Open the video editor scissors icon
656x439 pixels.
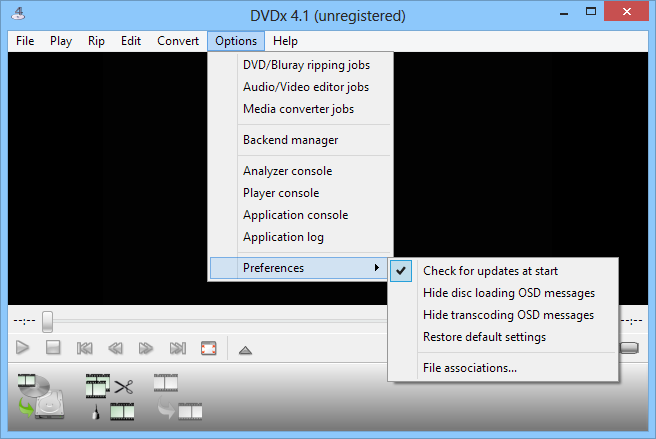(x=110, y=396)
